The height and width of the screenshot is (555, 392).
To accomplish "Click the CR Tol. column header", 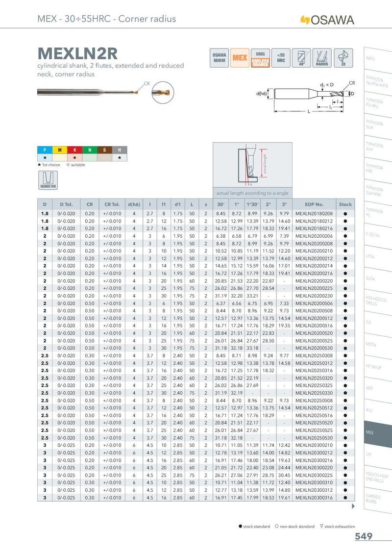I will (x=112, y=204).
